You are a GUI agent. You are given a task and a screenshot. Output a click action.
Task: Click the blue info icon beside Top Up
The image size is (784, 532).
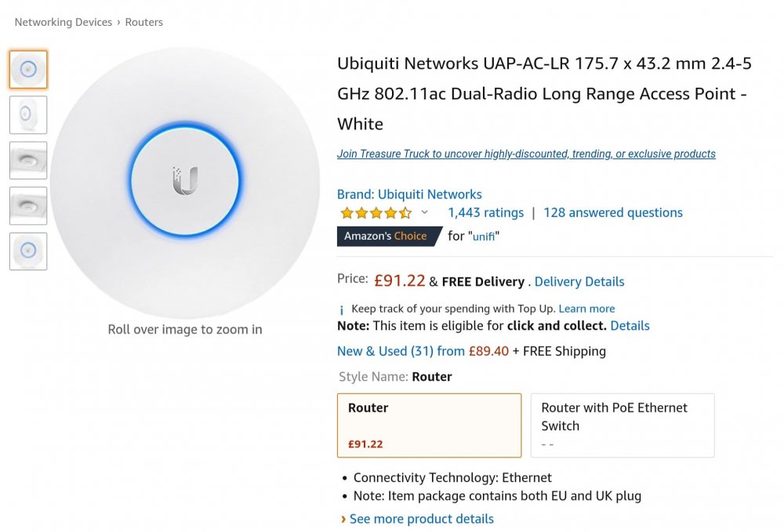(x=342, y=309)
